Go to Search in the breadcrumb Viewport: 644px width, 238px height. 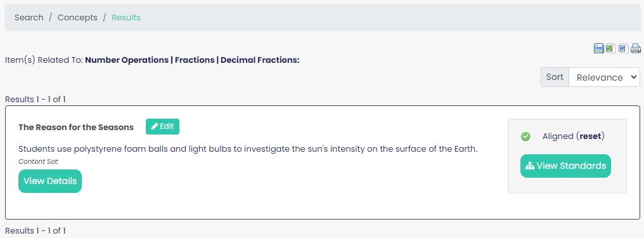[29, 18]
